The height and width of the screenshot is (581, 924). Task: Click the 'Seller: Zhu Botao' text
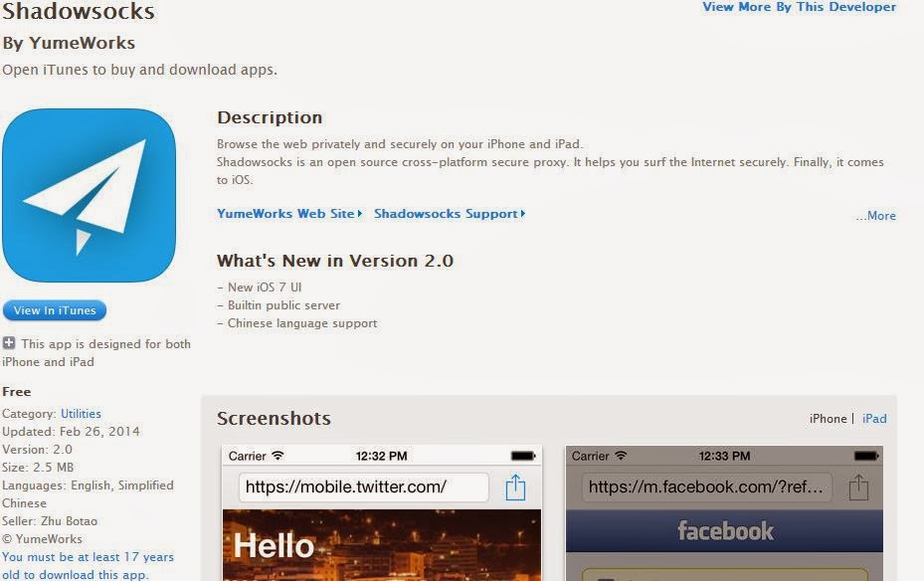pyautogui.click(x=50, y=521)
